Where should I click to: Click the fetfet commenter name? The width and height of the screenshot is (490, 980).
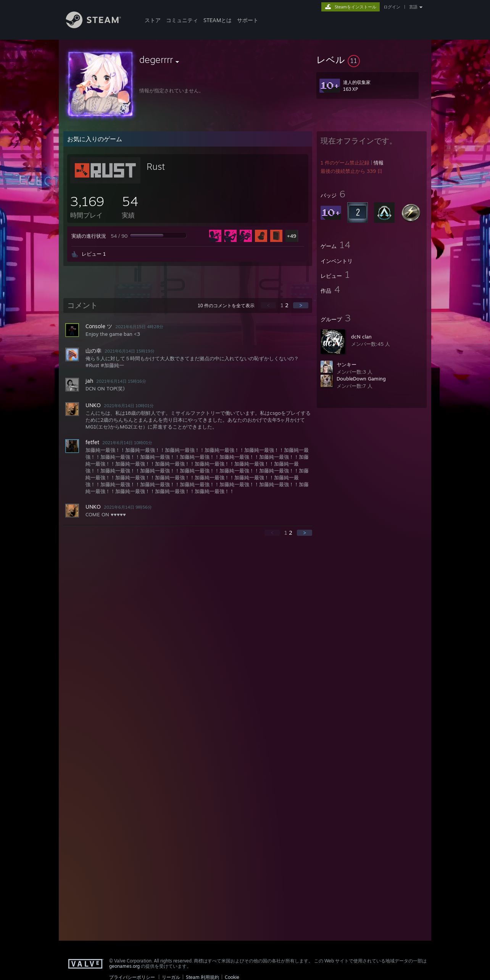pyautogui.click(x=92, y=442)
